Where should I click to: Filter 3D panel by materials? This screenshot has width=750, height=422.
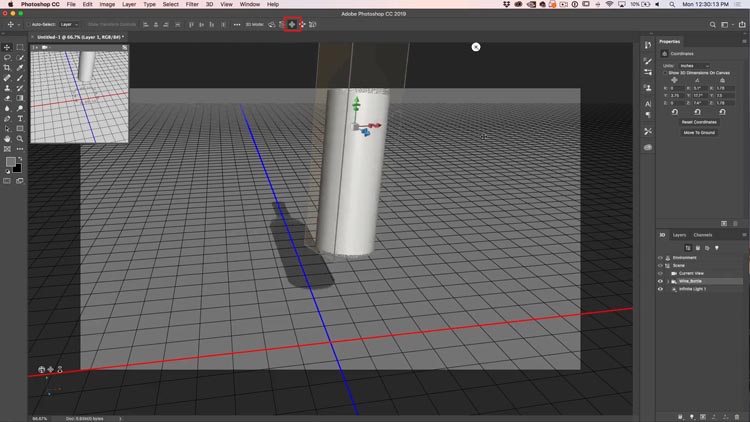(x=707, y=248)
